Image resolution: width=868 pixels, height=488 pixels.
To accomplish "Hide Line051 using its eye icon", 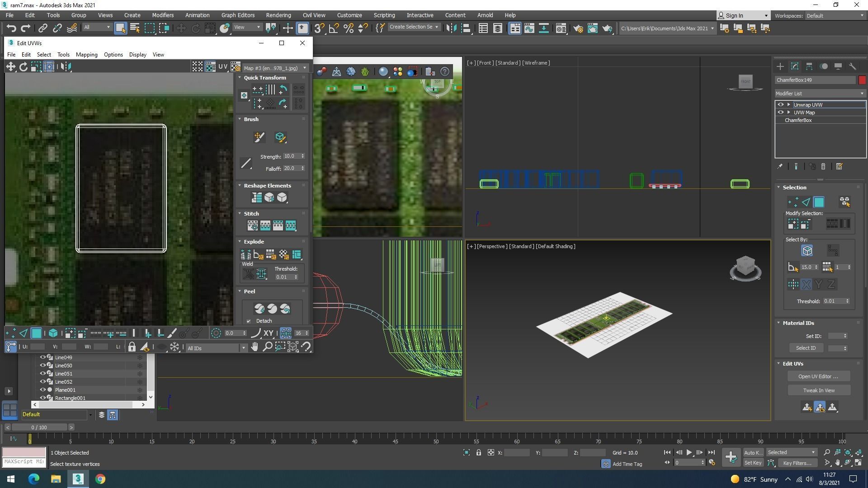I will point(43,374).
